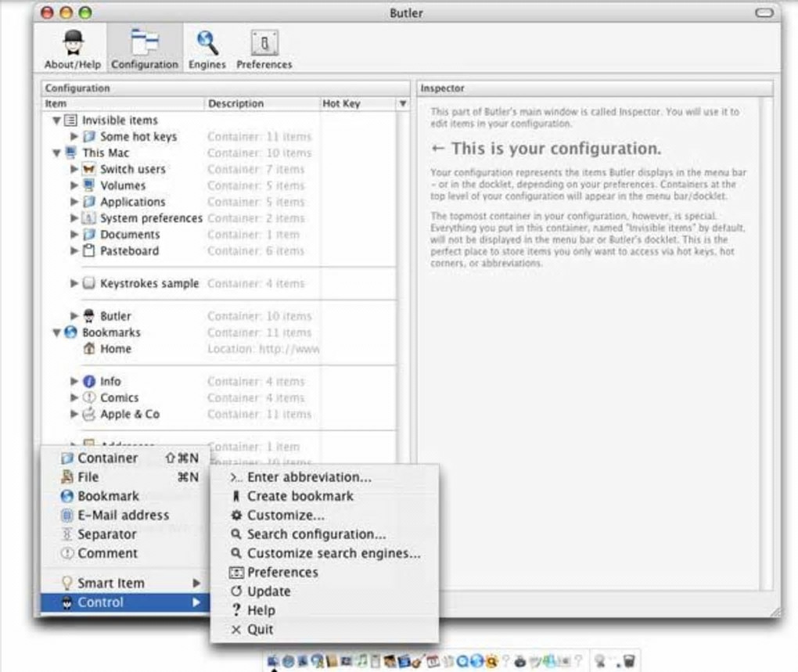Screen dimensions: 798x672
Task: Expand the Keystrokes sample container
Action: point(74,283)
